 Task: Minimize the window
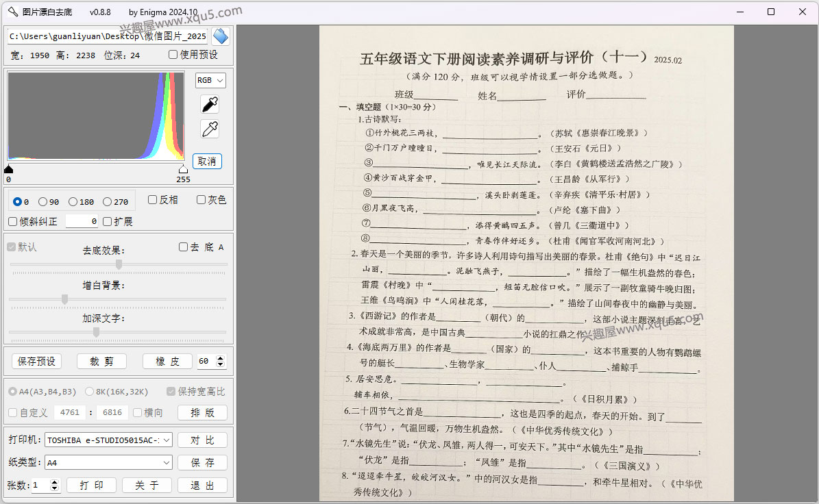pos(740,12)
